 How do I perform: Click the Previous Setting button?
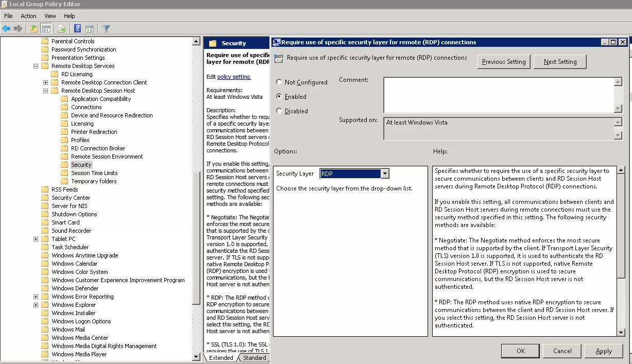point(504,61)
